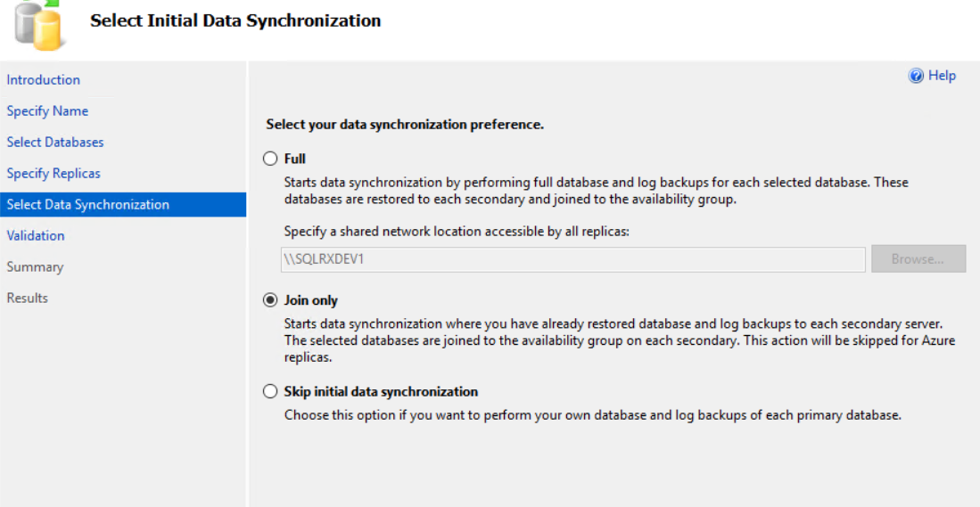Click the Summary step in sidebar

[35, 266]
